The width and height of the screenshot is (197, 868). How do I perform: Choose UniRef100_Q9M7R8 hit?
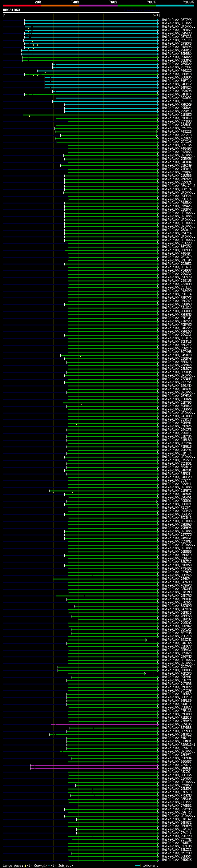coord(177,836)
